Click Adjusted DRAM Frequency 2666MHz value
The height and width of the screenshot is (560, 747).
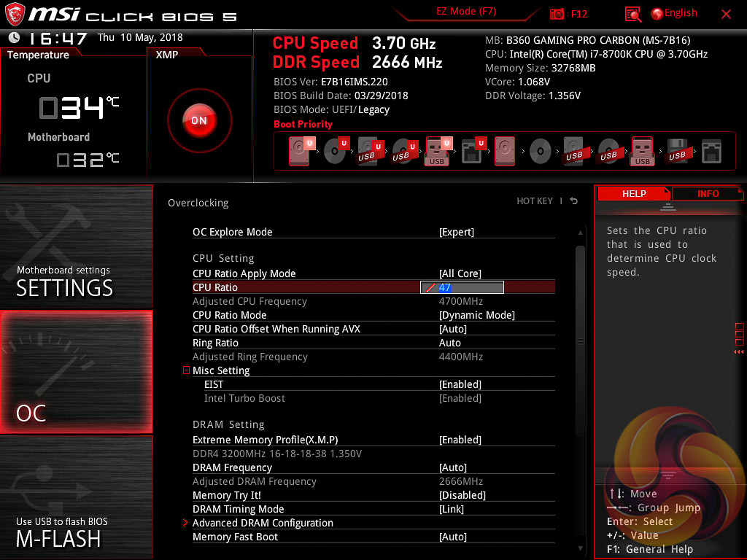point(461,481)
